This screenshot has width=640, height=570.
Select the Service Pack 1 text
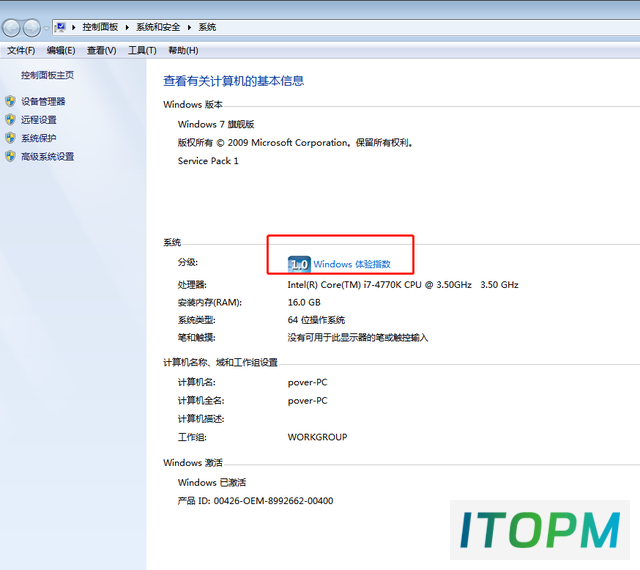point(208,161)
